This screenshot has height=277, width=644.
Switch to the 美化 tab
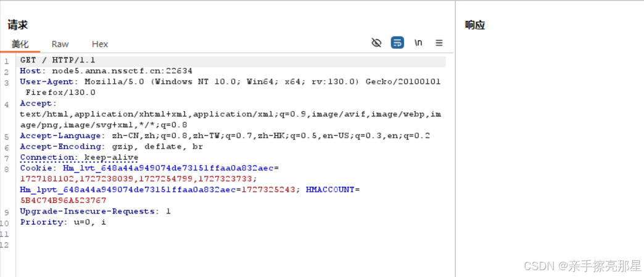click(x=20, y=44)
